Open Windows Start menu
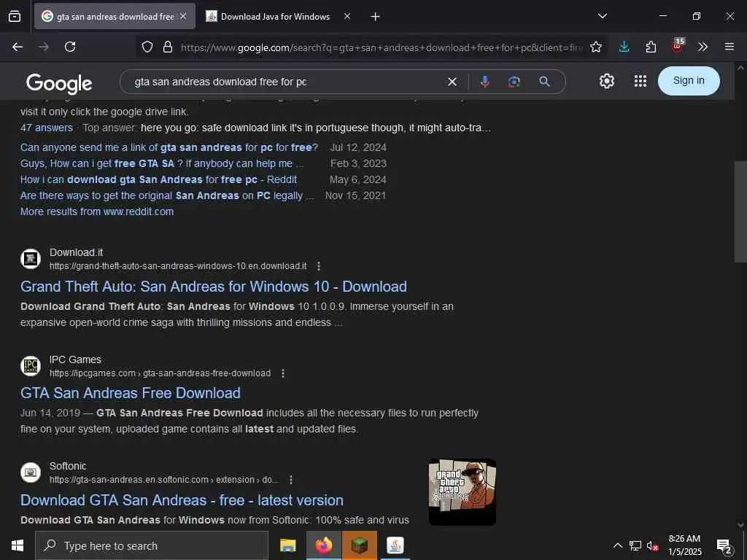Screen dimensions: 747x560 [18, 545]
